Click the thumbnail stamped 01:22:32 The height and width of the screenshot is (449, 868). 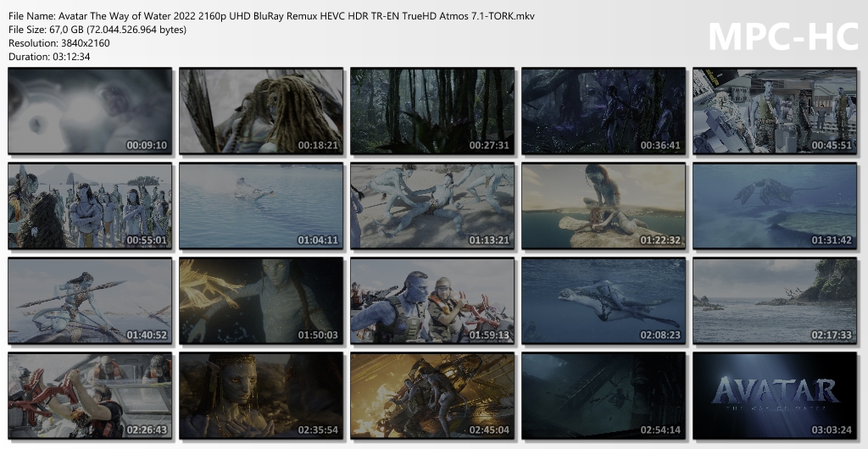point(604,206)
